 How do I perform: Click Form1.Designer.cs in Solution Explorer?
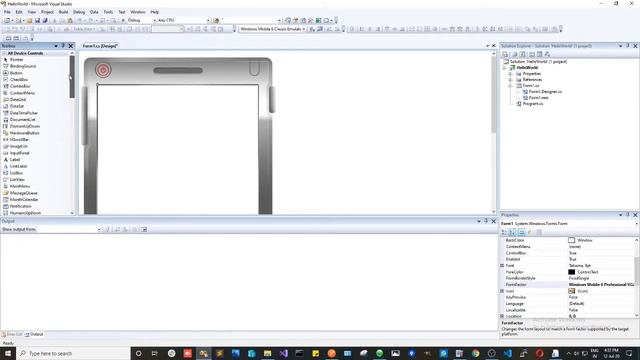click(545, 92)
